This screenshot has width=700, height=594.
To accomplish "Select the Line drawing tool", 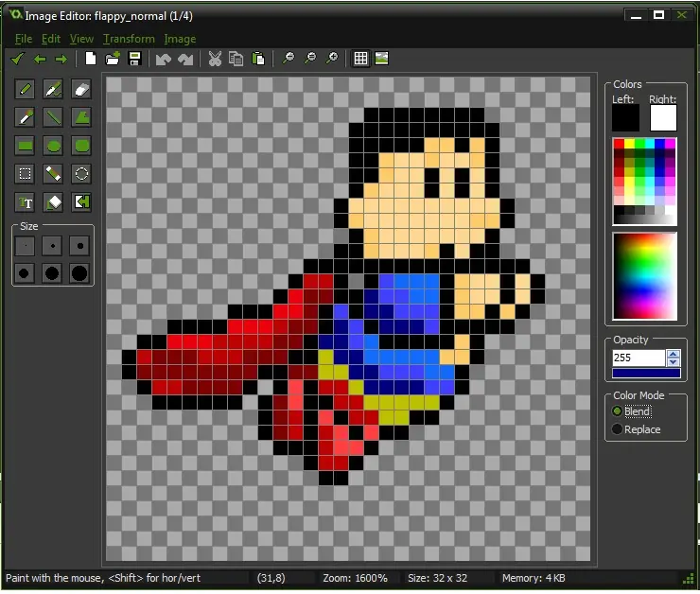I will point(53,117).
